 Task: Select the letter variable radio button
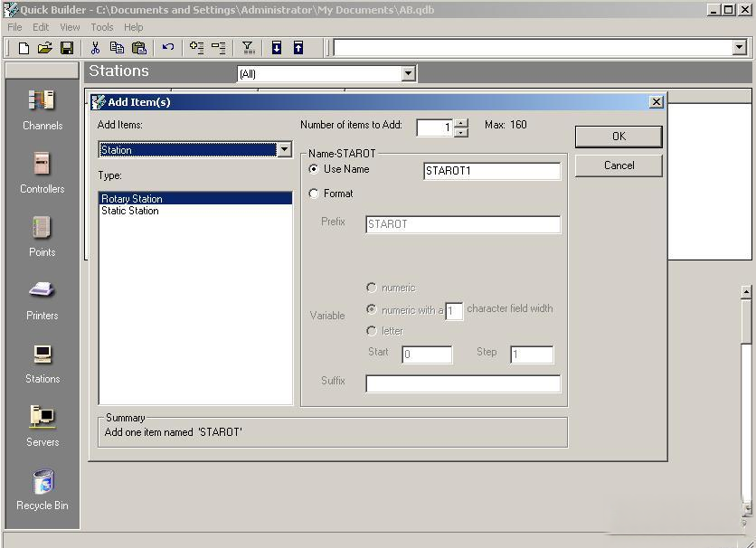coord(372,331)
